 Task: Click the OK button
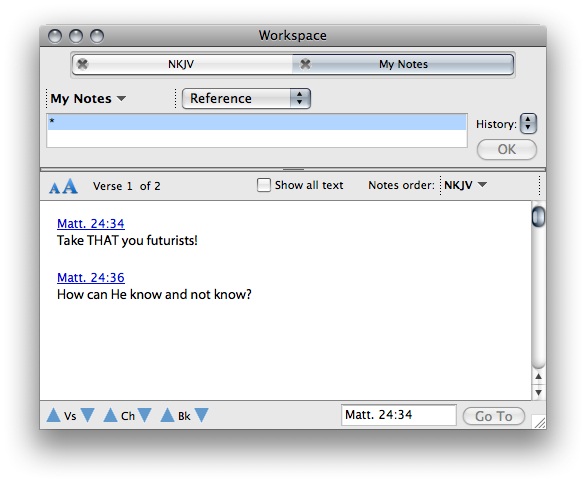point(506,149)
